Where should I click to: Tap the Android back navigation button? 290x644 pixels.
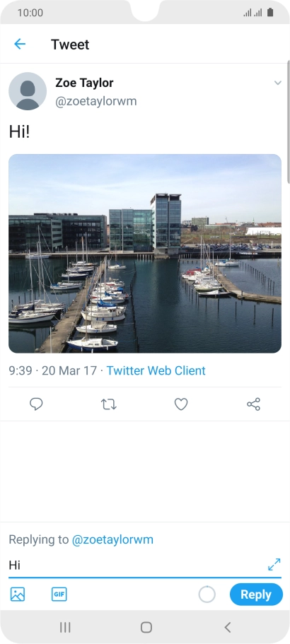(x=228, y=627)
